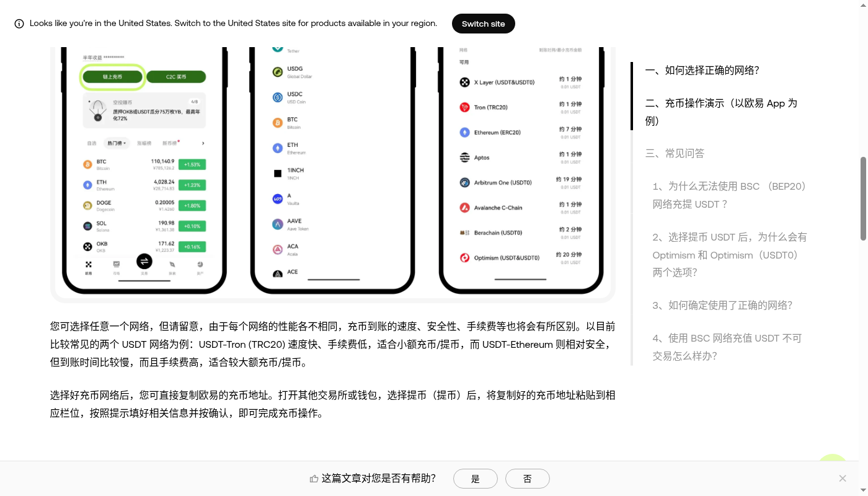The width and height of the screenshot is (868, 496).
Task: Click the Arbitrum One network icon
Action: (464, 182)
